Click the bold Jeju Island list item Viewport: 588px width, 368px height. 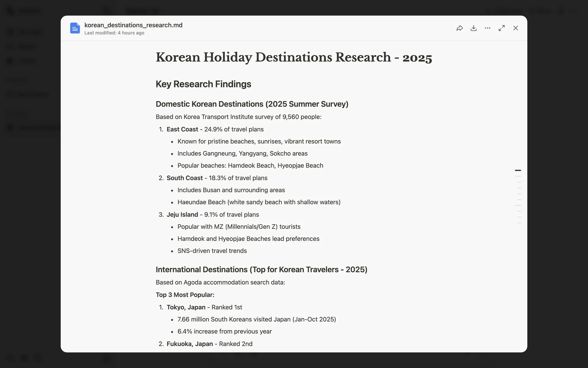pos(182,215)
